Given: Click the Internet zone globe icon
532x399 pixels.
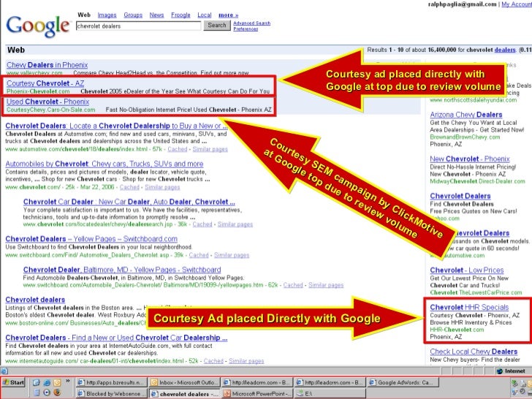Looking at the screenshot, I should [499, 371].
